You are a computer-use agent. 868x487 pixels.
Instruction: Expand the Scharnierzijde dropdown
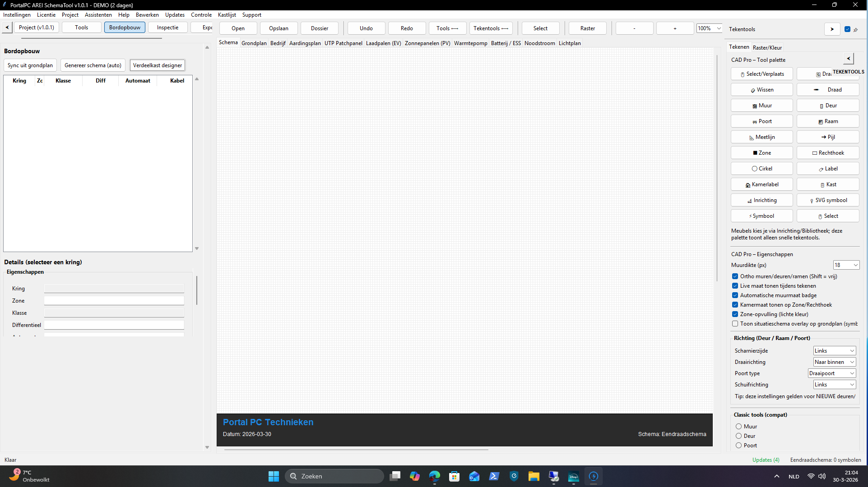834,351
